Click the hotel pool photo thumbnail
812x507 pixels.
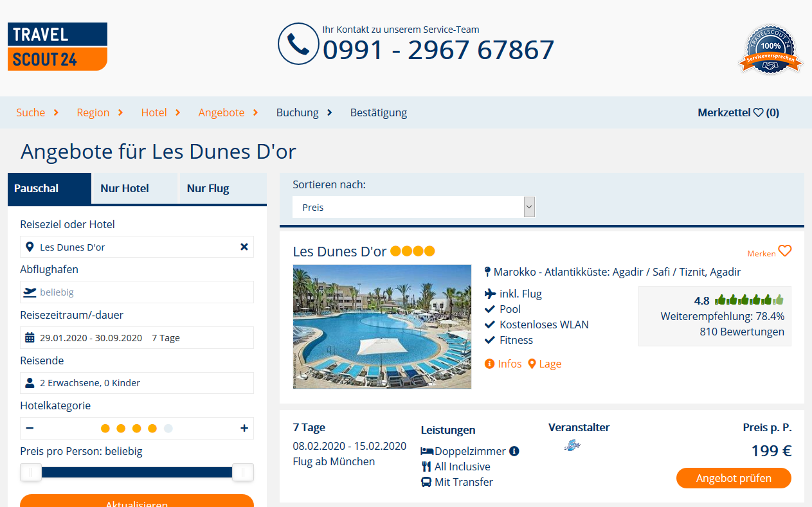tap(382, 326)
